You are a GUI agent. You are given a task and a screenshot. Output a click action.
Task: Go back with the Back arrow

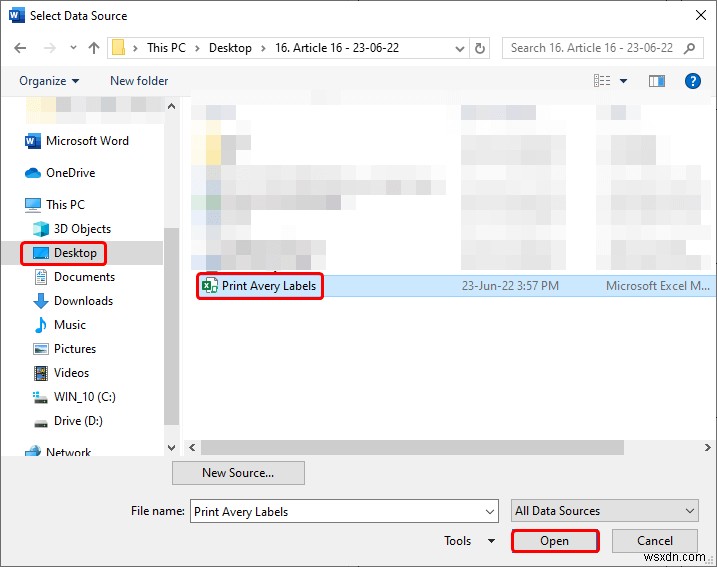(20, 48)
